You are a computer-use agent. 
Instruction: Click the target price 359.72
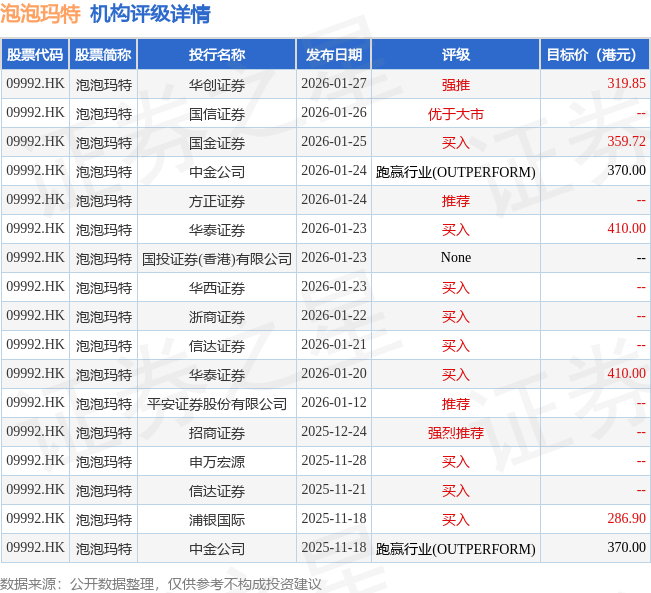(x=626, y=142)
